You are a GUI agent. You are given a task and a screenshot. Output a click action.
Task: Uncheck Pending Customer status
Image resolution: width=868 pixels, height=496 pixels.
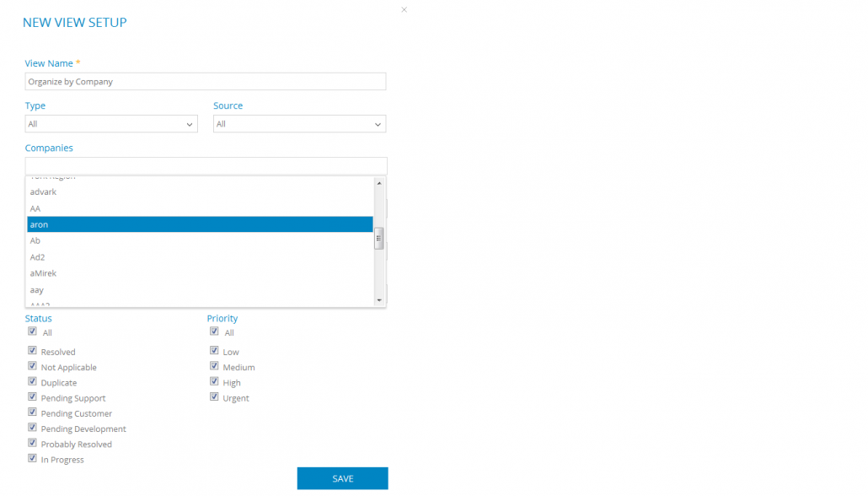tap(32, 412)
